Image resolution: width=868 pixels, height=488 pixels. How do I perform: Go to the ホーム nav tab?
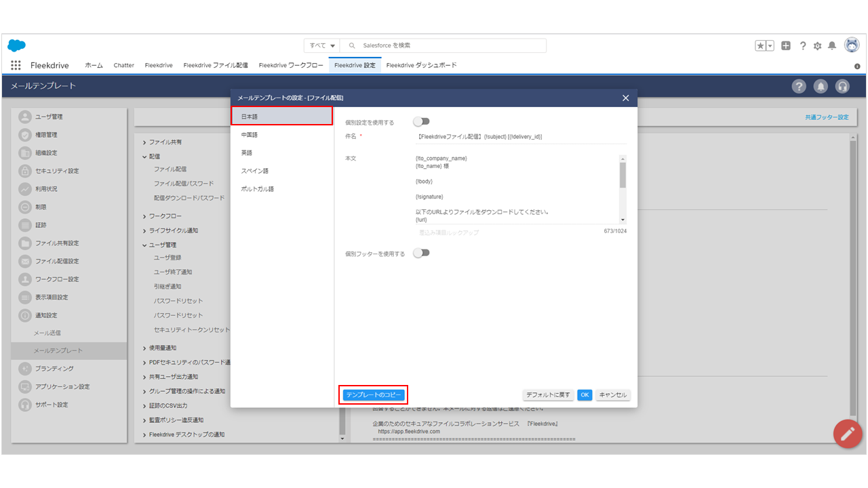94,65
